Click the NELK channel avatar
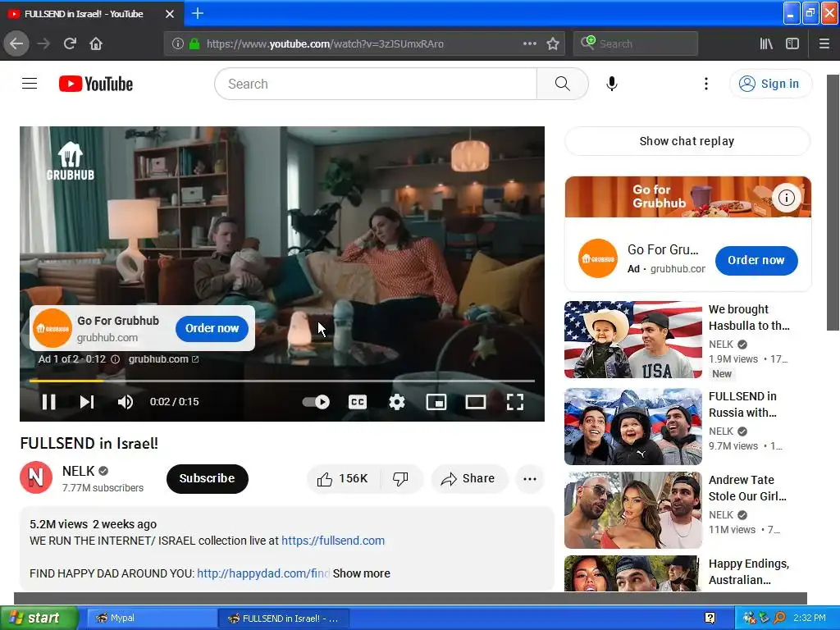The height and width of the screenshot is (630, 840). point(36,477)
